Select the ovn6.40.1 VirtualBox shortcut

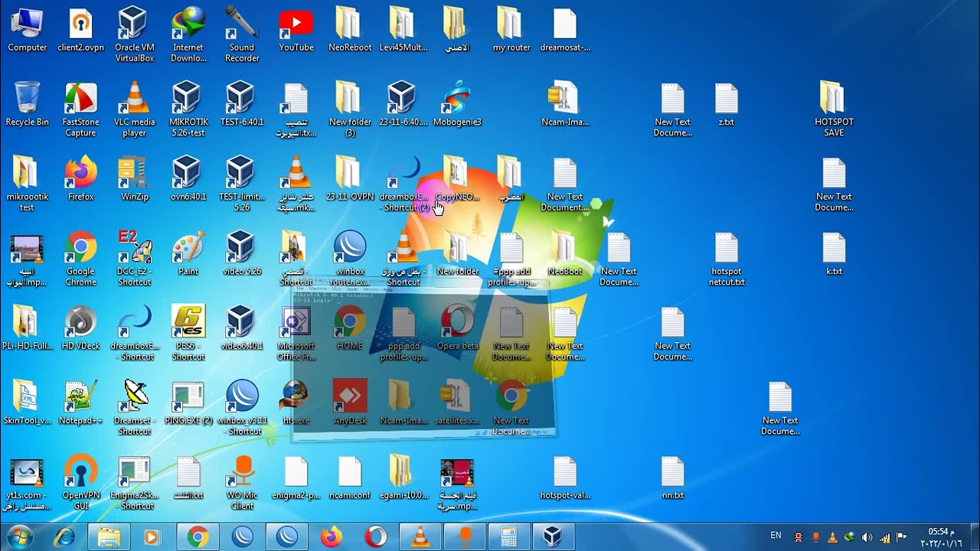click(x=188, y=179)
